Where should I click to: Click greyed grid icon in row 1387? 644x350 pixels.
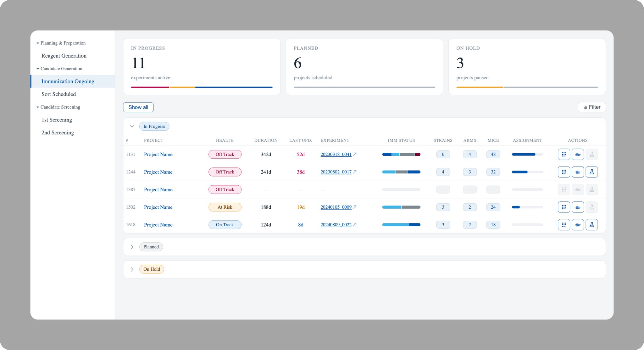click(x=564, y=189)
